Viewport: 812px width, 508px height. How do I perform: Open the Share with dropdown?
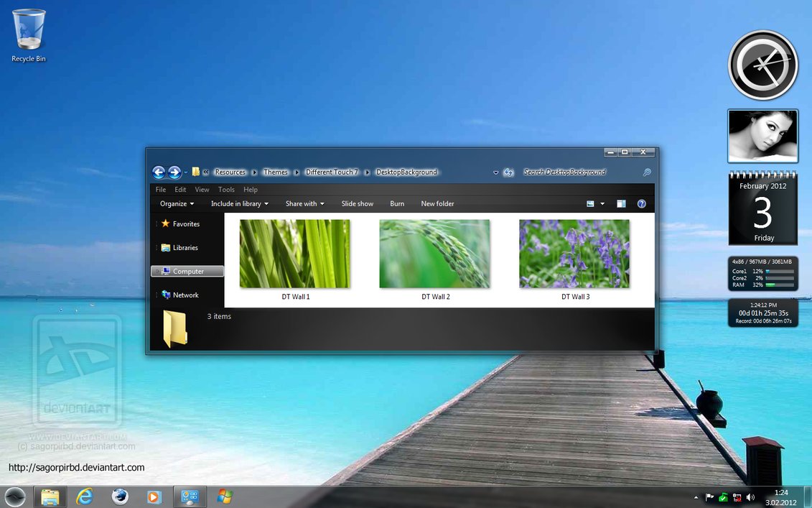click(304, 204)
